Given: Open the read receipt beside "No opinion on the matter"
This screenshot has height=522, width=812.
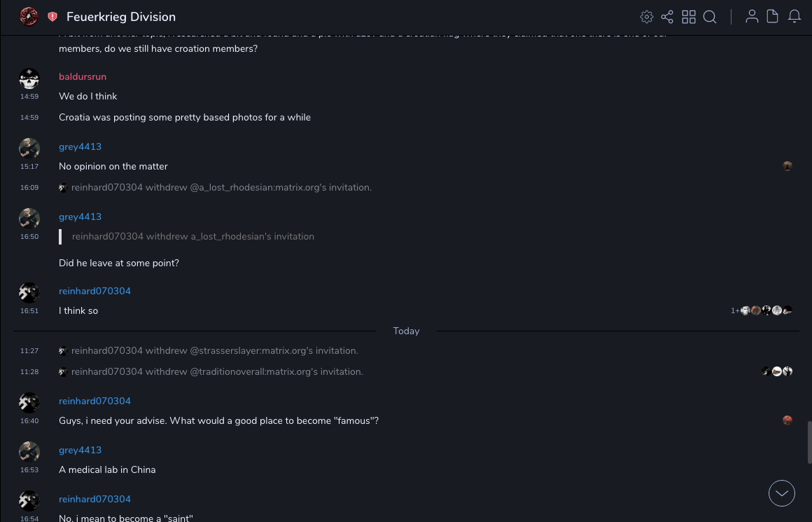Looking at the screenshot, I should [787, 166].
